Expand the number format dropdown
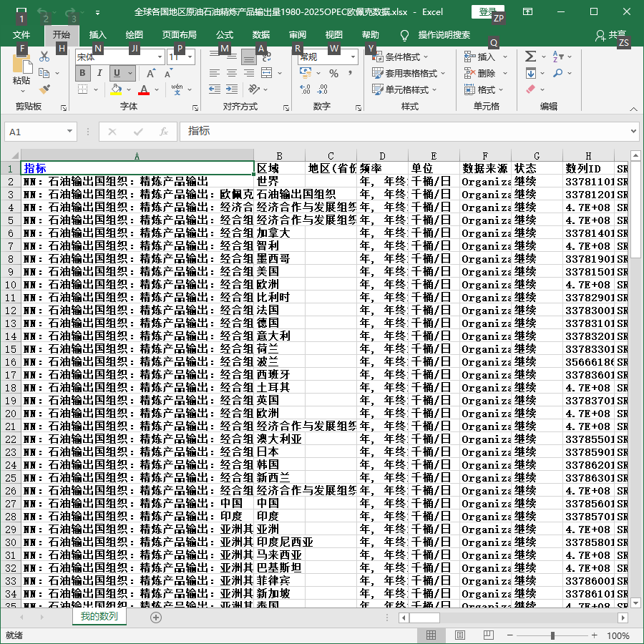 [x=353, y=57]
